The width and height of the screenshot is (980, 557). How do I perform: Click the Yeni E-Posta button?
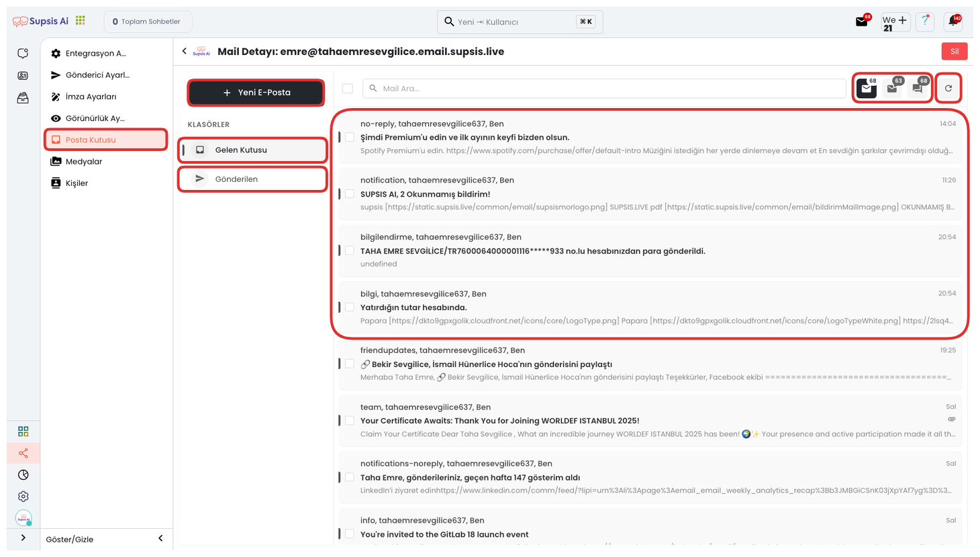coord(256,93)
